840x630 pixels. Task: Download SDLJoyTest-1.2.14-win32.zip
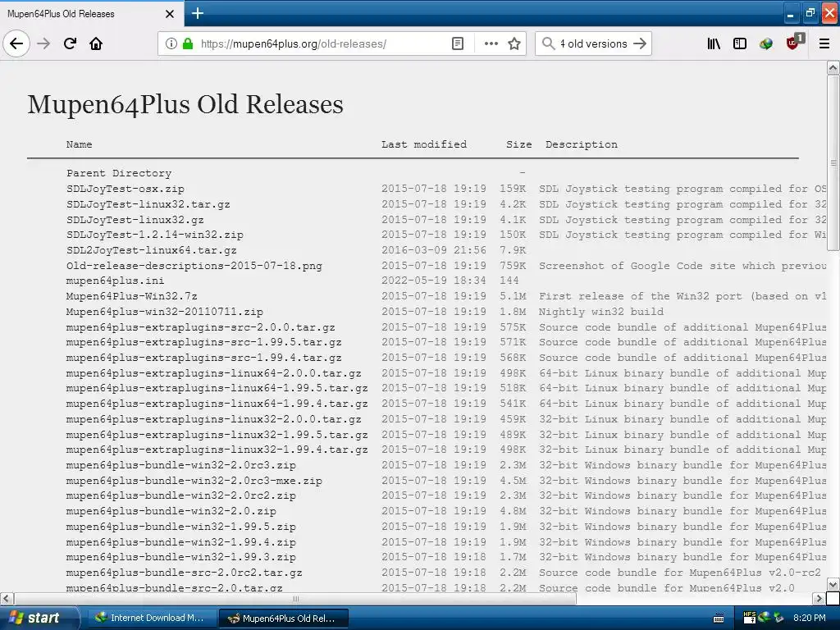point(155,235)
